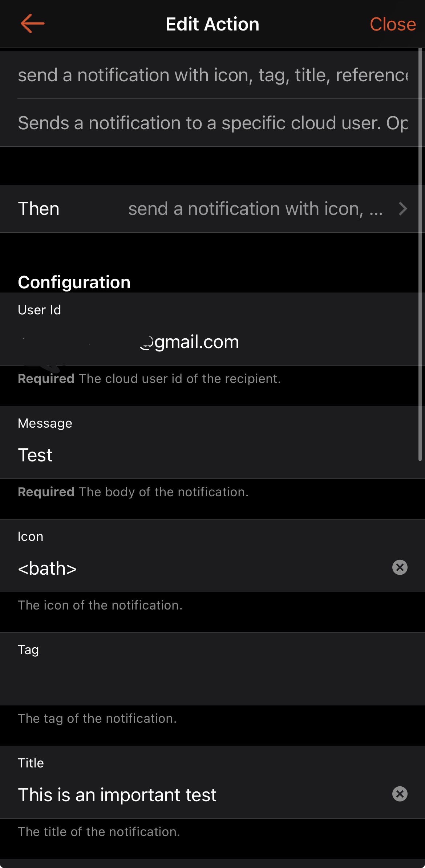The width and height of the screenshot is (425, 868).
Task: Select the action description field
Action: point(212,123)
